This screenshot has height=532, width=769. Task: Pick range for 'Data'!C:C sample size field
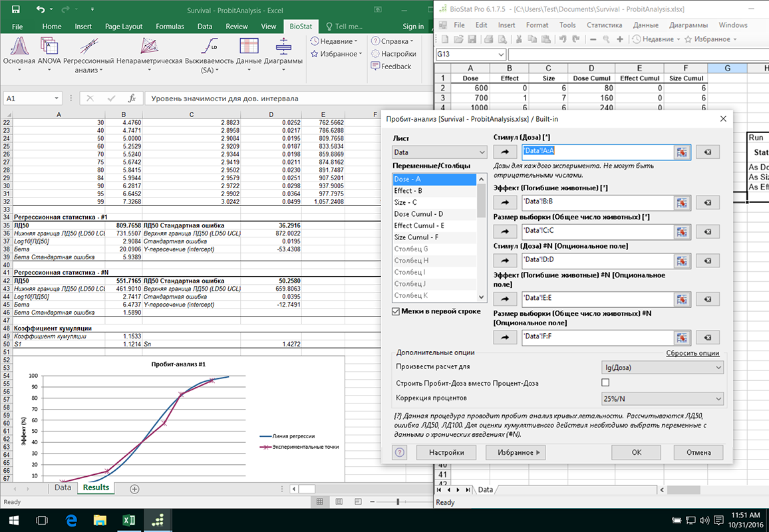pyautogui.click(x=682, y=232)
